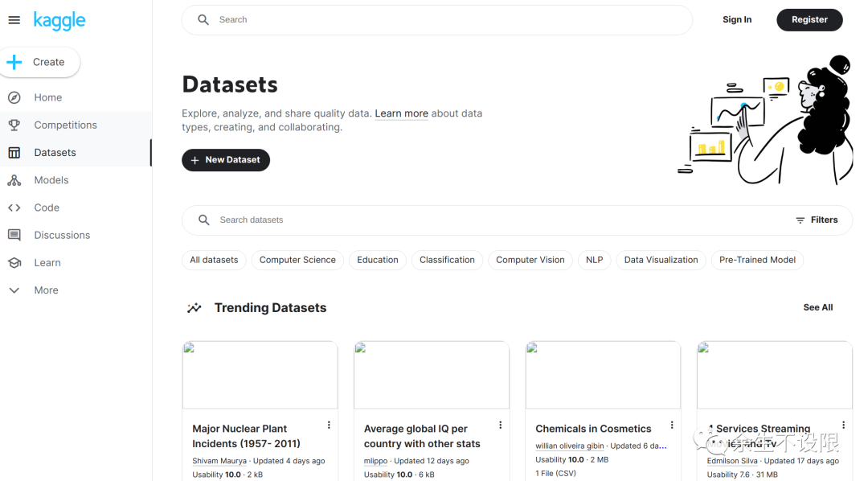868x481 pixels.
Task: Click the Home compass icon
Action: (x=14, y=97)
